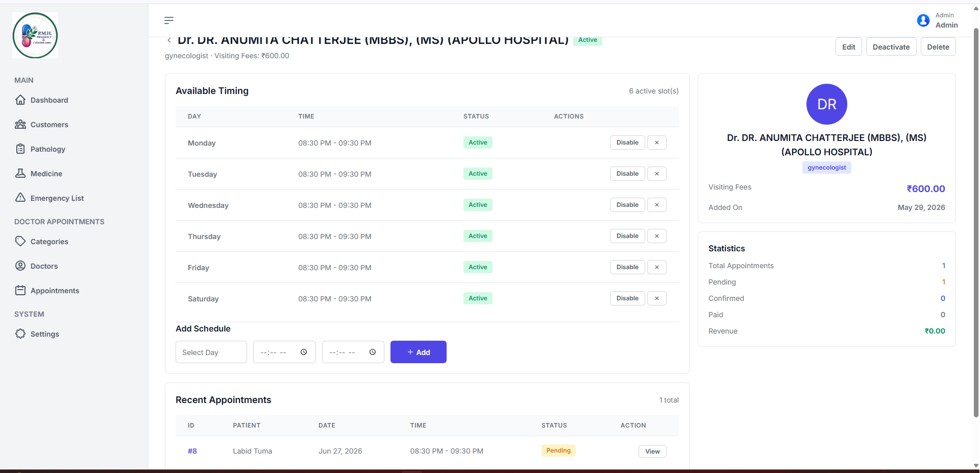Viewport: 980px width, 473px height.
Task: Click the Appointments calendar icon
Action: pos(20,290)
